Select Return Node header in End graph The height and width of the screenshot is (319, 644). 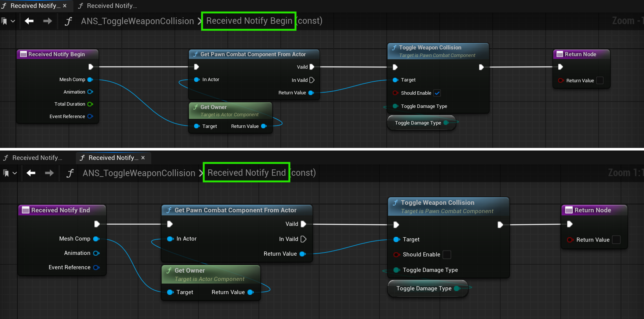[594, 210]
